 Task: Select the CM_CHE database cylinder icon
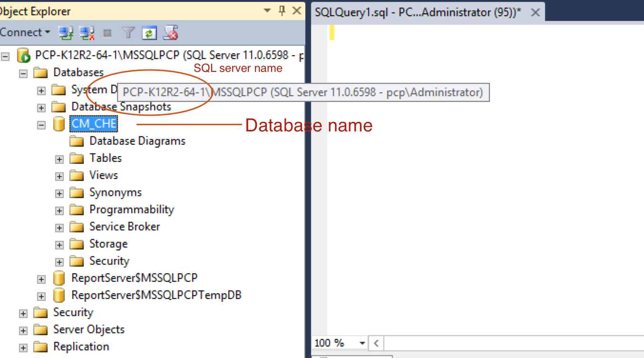[58, 124]
